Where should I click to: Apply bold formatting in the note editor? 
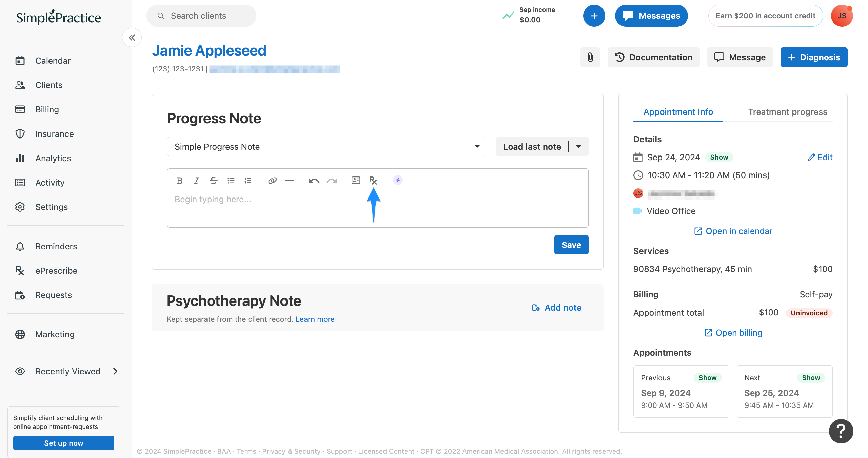point(180,181)
